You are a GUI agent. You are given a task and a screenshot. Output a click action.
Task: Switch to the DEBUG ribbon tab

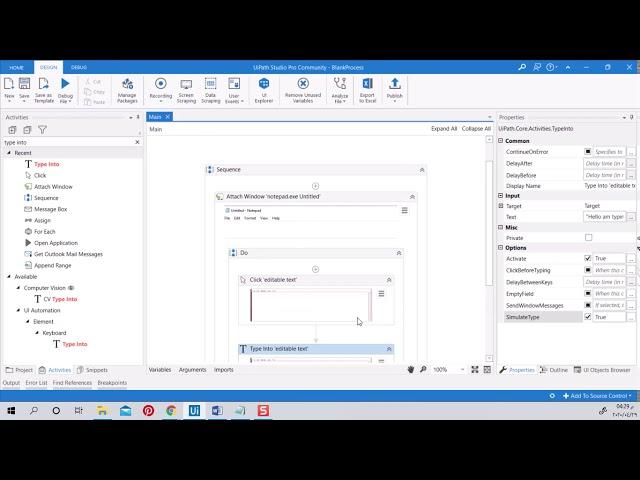(x=79, y=67)
